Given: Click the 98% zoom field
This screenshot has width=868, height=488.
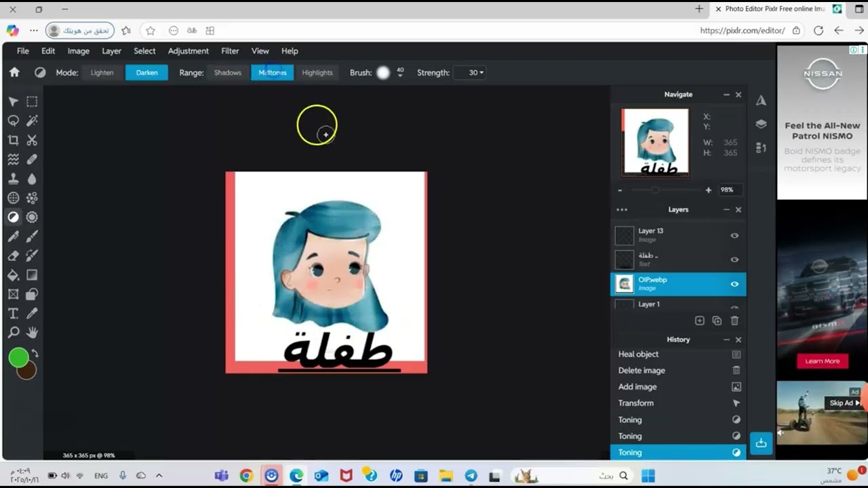Looking at the screenshot, I should (x=730, y=190).
